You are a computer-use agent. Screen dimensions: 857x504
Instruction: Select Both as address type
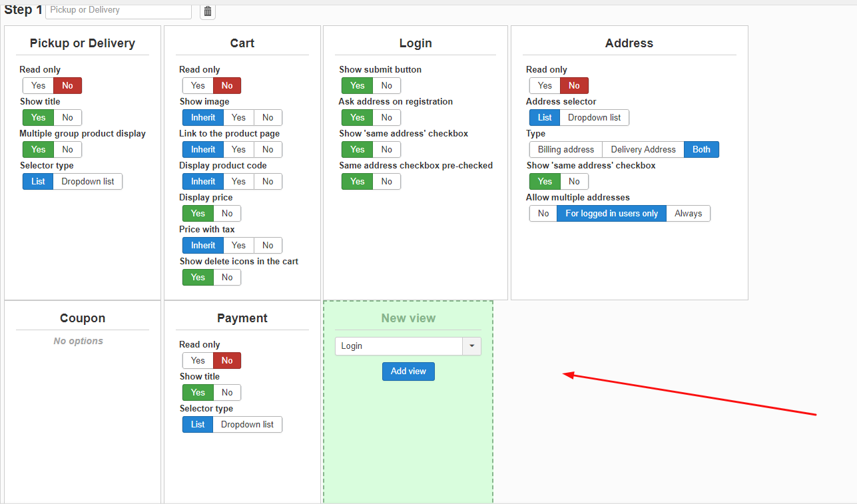click(702, 149)
